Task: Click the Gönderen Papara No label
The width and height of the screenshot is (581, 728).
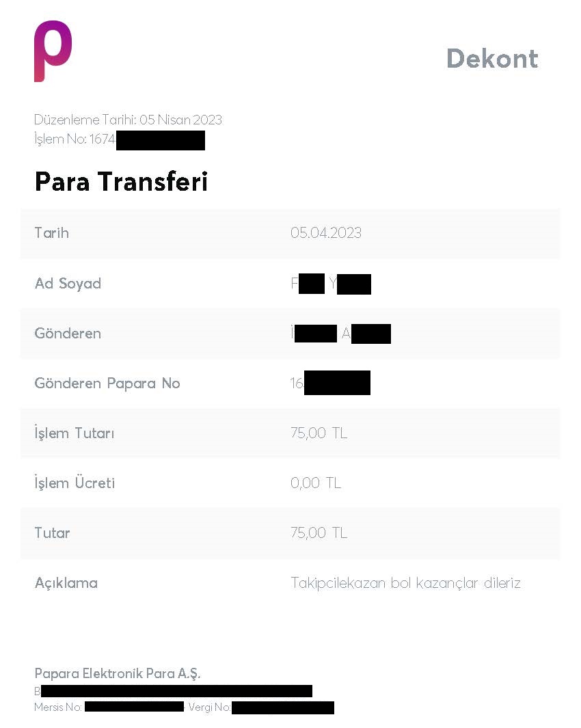Action: pyautogui.click(x=107, y=383)
